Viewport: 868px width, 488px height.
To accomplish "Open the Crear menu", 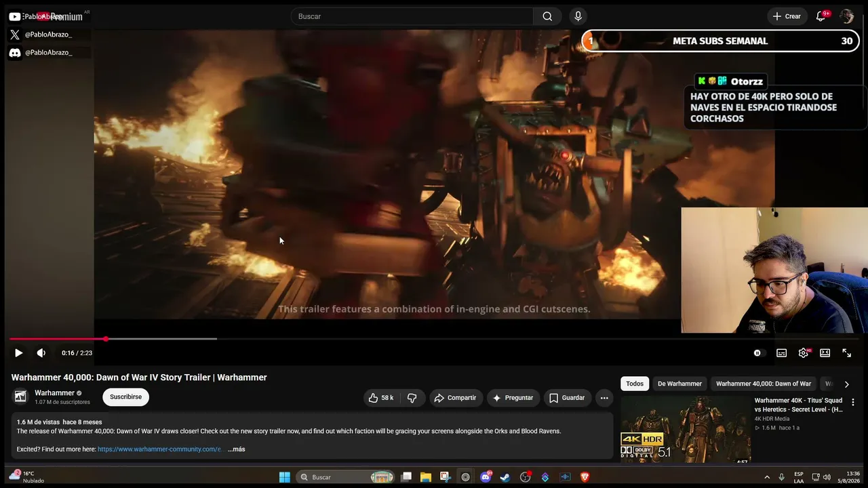I will (x=787, y=16).
